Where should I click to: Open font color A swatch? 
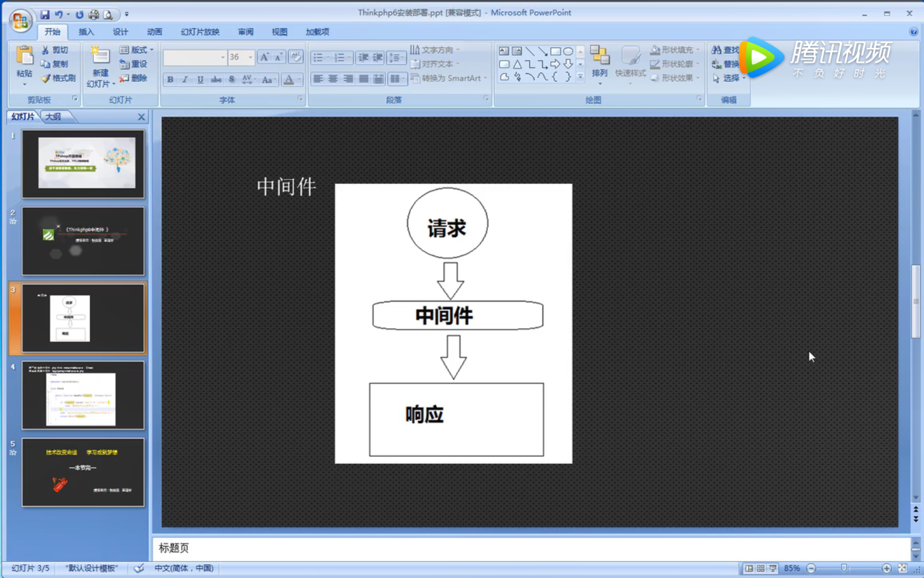click(289, 79)
